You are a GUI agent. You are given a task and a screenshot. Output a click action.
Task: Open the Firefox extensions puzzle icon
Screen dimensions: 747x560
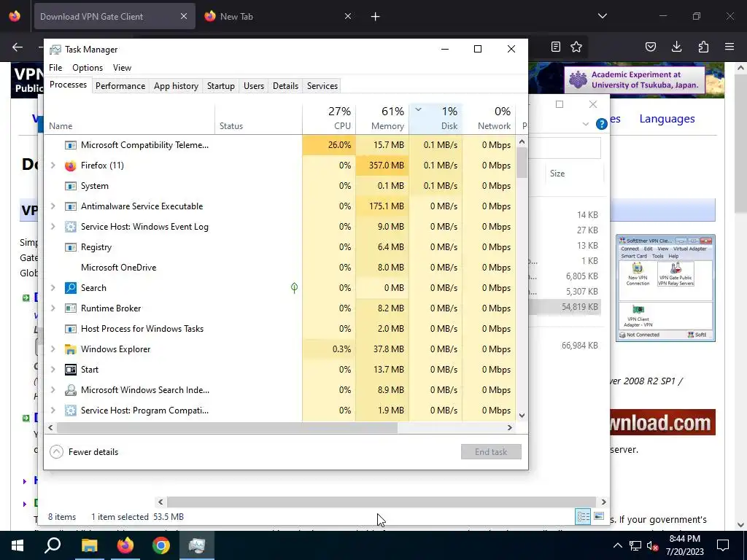703,47
